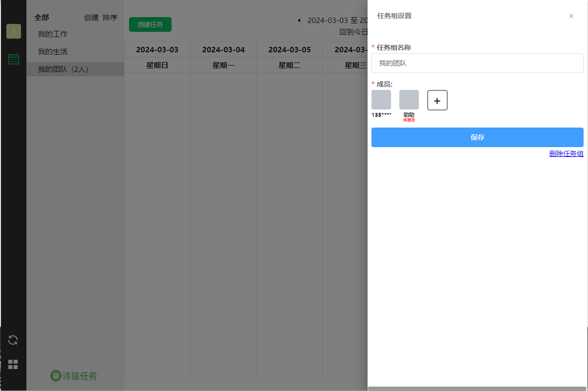Click the yellow number 1 badge

[x=14, y=31]
